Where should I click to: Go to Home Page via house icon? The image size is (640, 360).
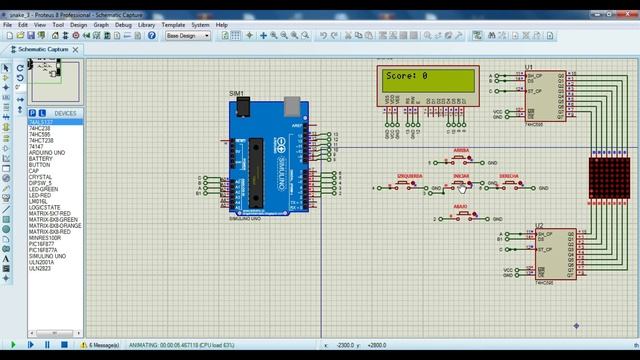55,36
